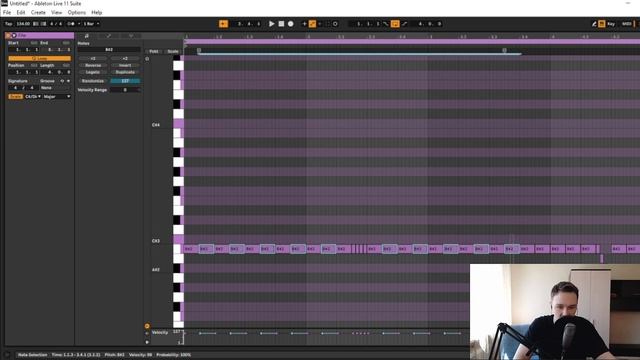The height and width of the screenshot is (360, 640).
Task: Toggle the clip Loop button
Action: point(39,58)
